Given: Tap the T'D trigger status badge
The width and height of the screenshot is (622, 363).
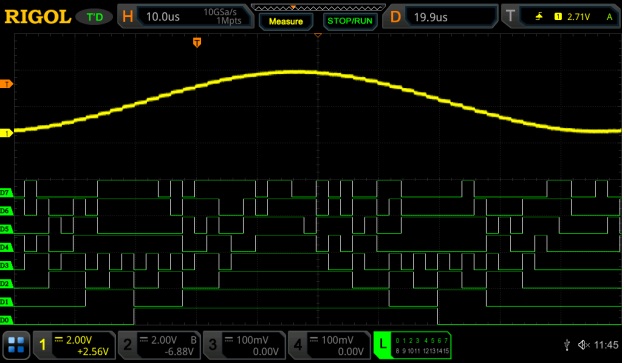Looking at the screenshot, I should [x=95, y=17].
